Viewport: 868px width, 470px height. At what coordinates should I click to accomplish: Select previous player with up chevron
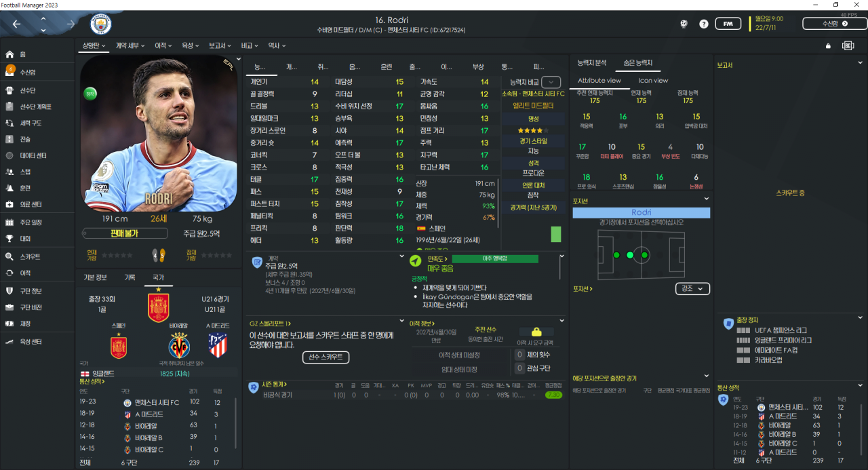[43, 18]
